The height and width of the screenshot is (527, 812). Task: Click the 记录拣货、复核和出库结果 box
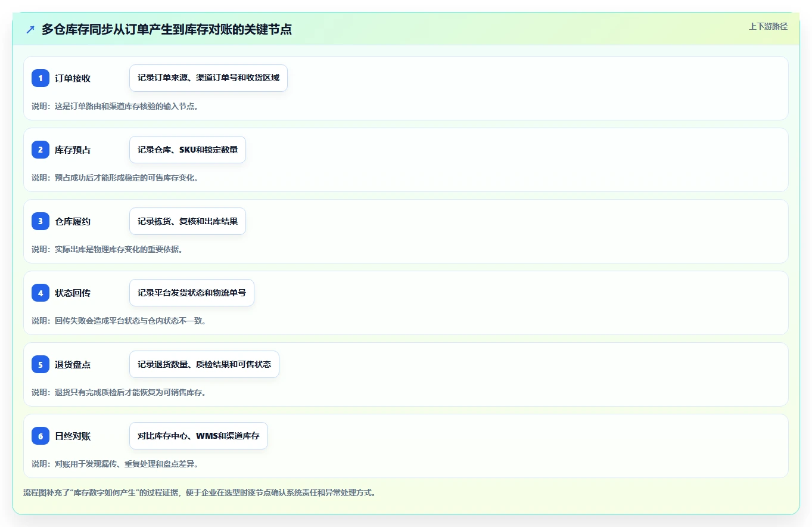(188, 221)
